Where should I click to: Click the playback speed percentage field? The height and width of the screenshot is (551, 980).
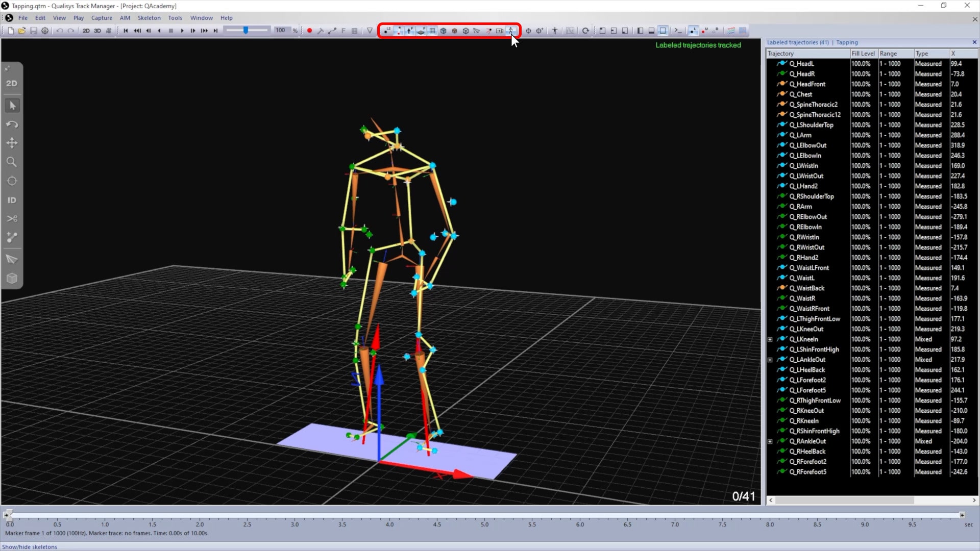282,31
